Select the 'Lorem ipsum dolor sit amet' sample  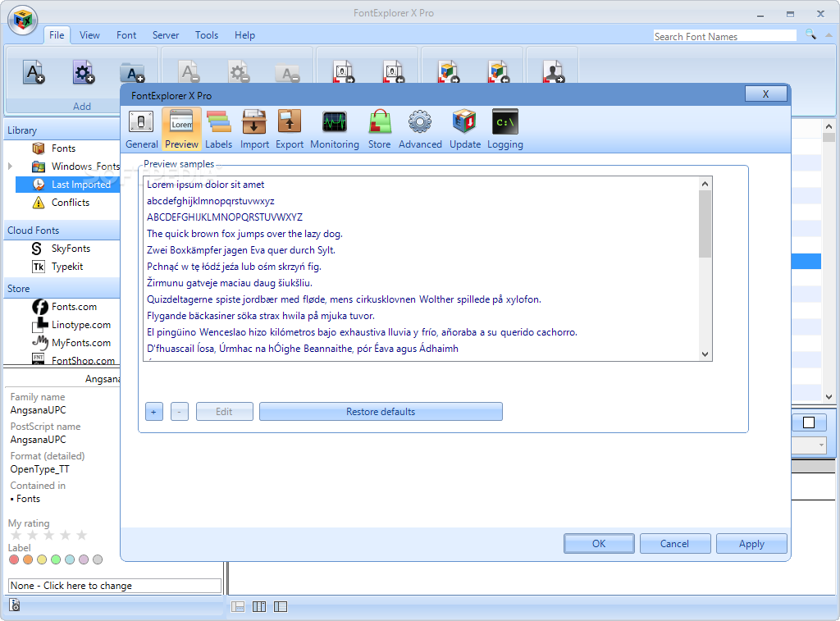point(206,185)
